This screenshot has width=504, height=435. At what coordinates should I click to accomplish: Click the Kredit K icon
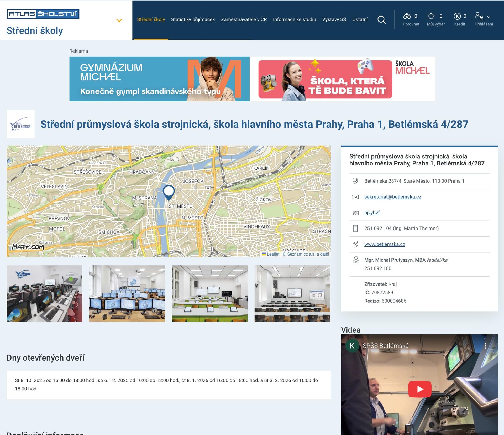tap(457, 16)
